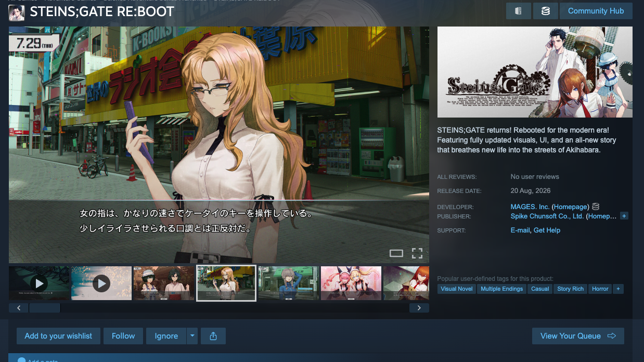The width and height of the screenshot is (644, 362).
Task: Open the Spike Chunsoft Co., Ltd. publisher link
Action: [547, 216]
